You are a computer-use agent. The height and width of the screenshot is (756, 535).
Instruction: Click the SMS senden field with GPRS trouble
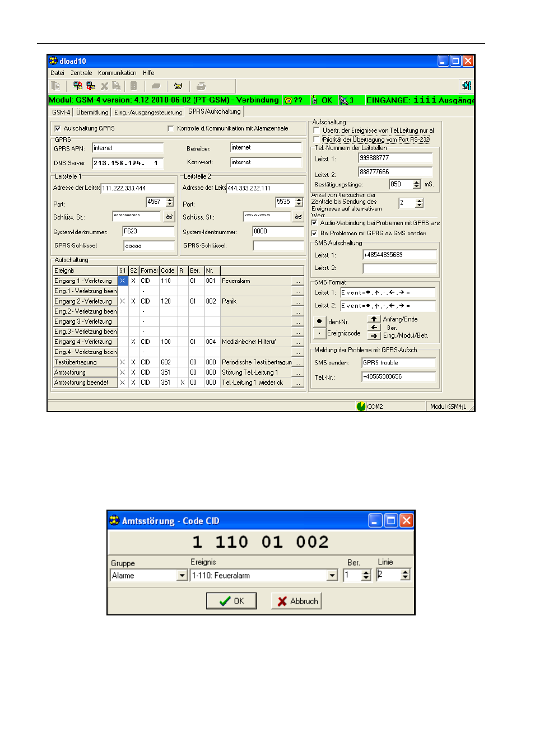click(x=399, y=363)
